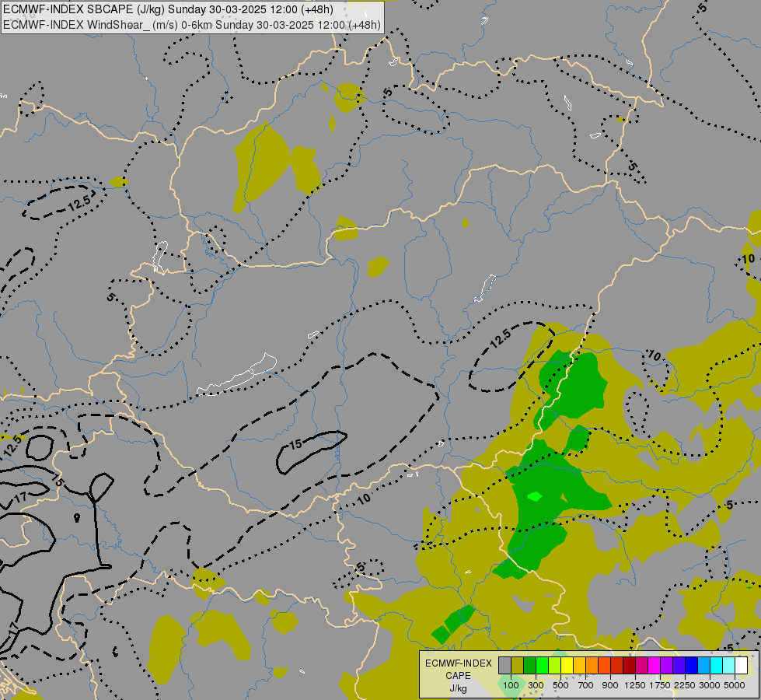
Task: Select the legend label 2250
Action: (685, 685)
